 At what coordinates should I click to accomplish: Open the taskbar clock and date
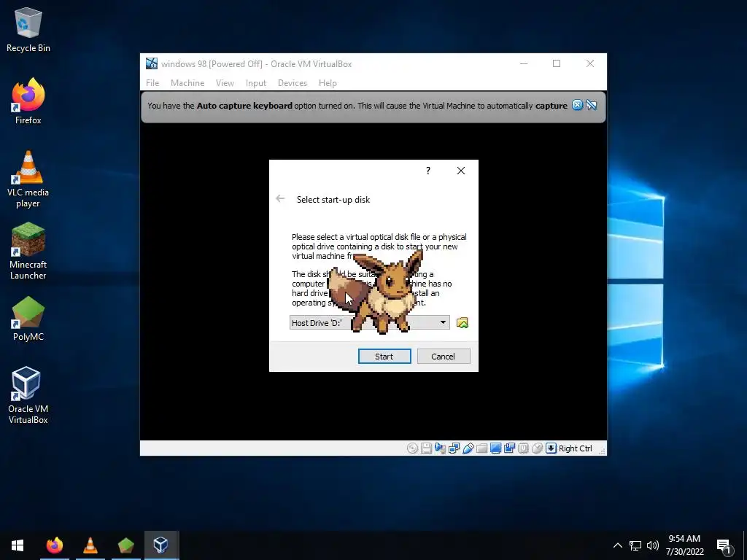pyautogui.click(x=684, y=545)
